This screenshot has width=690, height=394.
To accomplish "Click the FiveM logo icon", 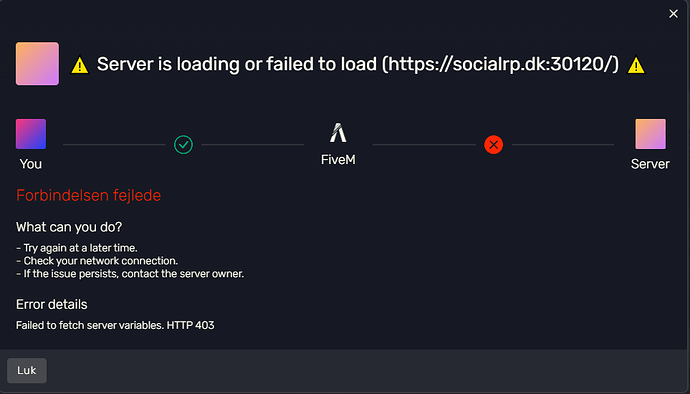I will click(338, 133).
